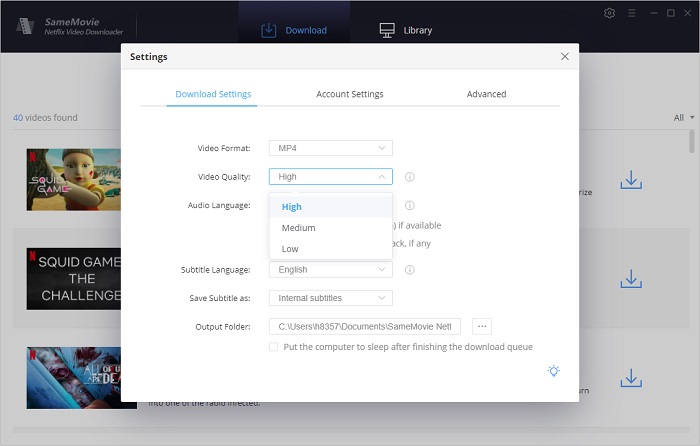700x446 pixels.
Task: Choose Medium from video quality list
Action: pos(299,228)
